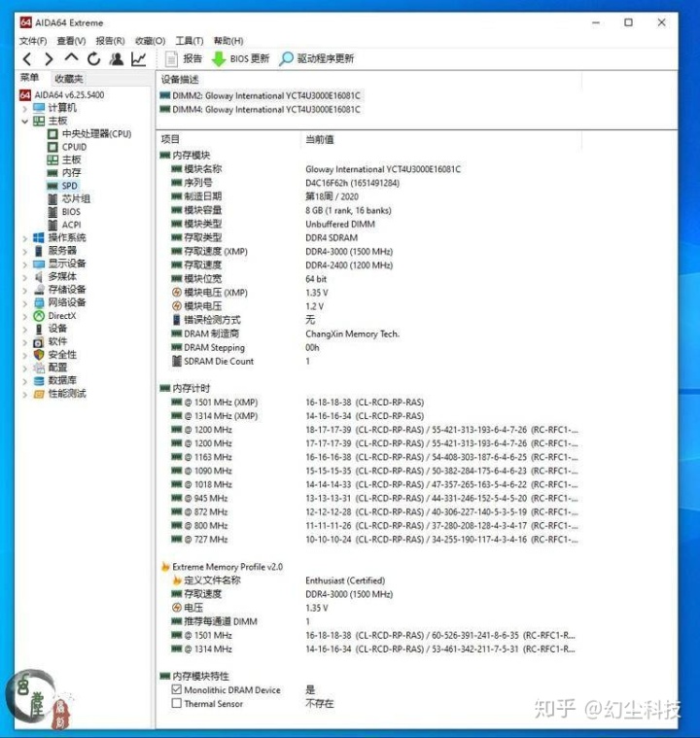Click the 软件 software icon
This screenshot has height=738, width=700.
point(39,342)
